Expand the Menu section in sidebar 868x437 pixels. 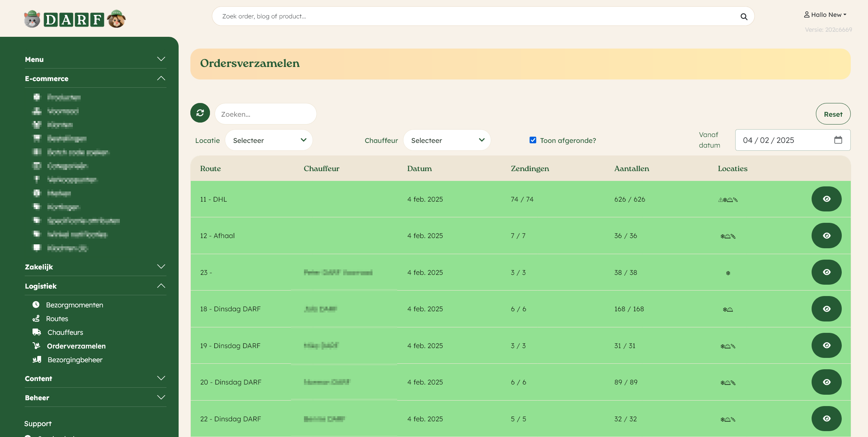(x=95, y=59)
